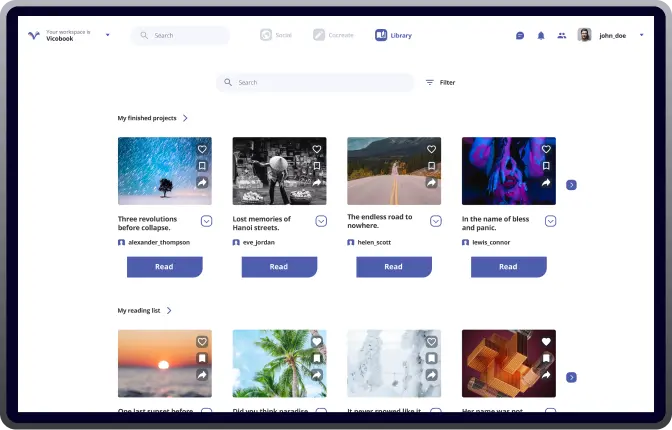This screenshot has height=430, width=672.
Task: Bookmark the orange maze cover book
Action: point(546,358)
